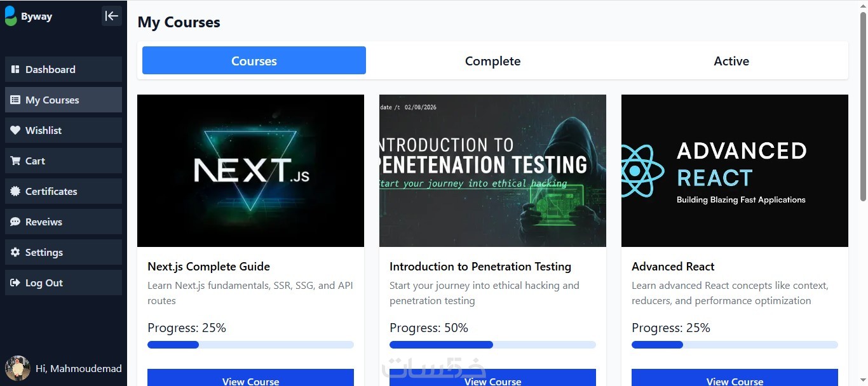Click the Log Out arrow icon
The height and width of the screenshot is (386, 868).
(x=15, y=283)
